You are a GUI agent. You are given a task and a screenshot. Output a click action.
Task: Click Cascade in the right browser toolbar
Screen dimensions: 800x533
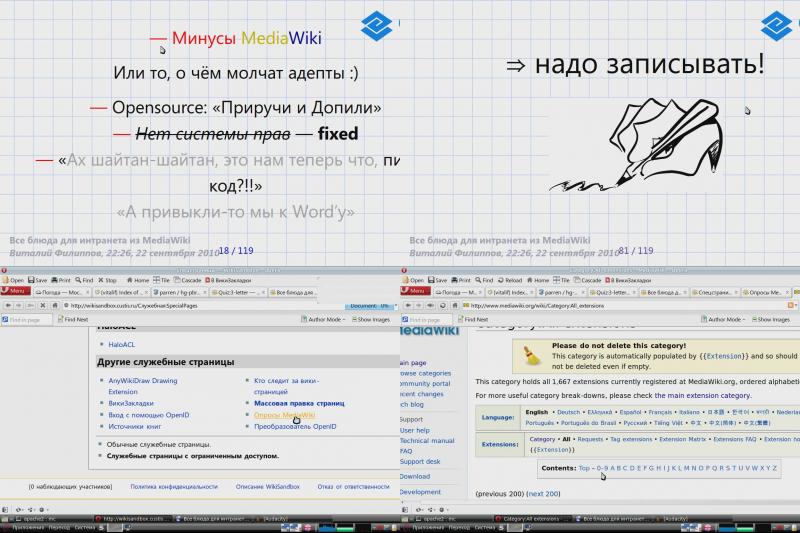tap(587, 280)
